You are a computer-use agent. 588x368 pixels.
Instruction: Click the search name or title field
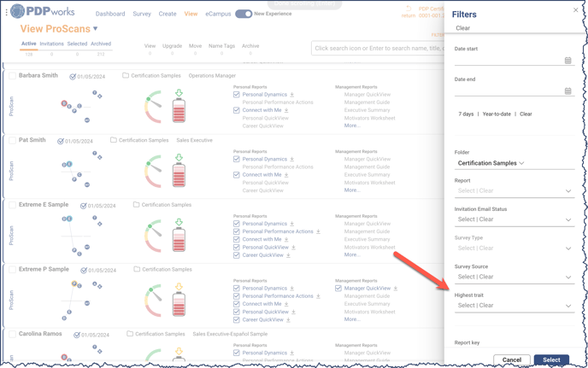pos(378,49)
